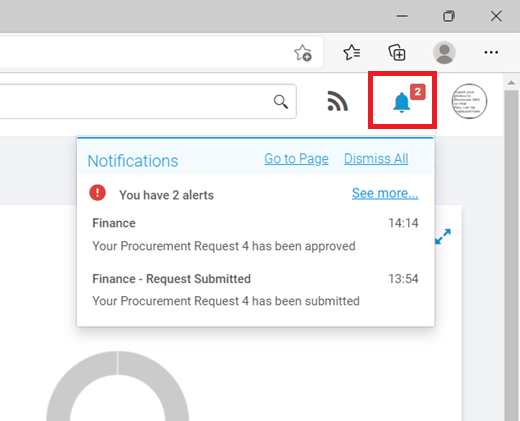This screenshot has height=421, width=520.
Task: Click the RSS feed icon
Action: (x=338, y=101)
